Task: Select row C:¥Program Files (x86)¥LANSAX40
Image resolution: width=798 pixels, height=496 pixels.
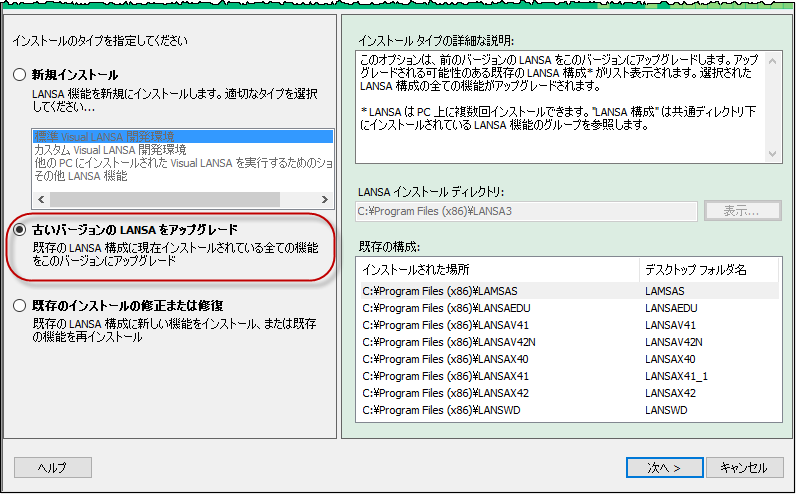Action: click(x=569, y=359)
